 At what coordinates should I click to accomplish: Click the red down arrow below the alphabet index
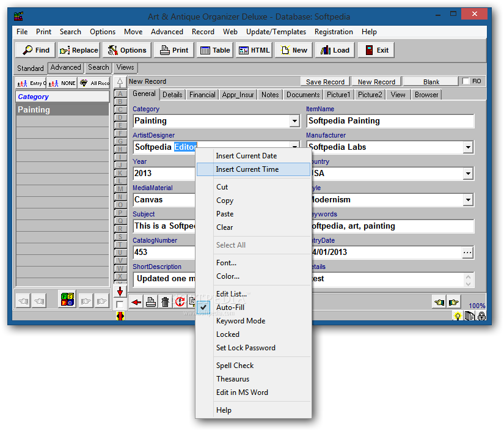120,292
